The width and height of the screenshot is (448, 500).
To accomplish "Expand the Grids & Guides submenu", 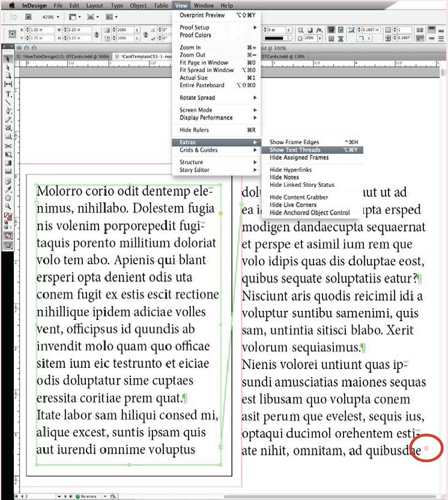I will [198, 150].
